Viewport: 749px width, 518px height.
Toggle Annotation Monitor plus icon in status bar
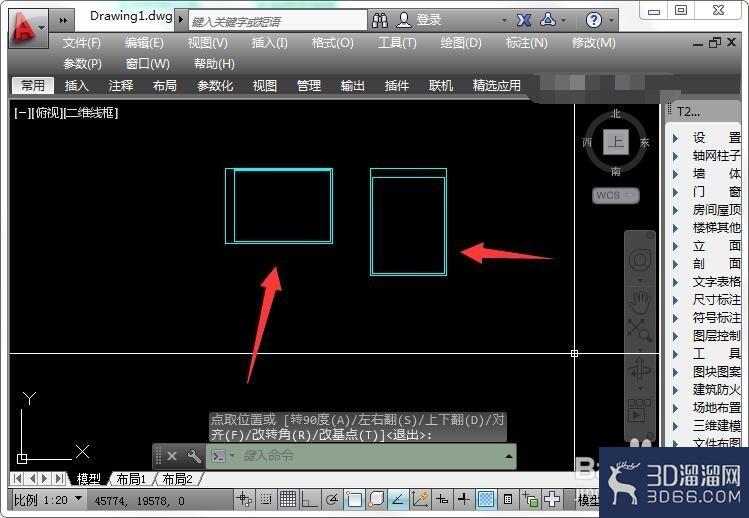click(x=552, y=500)
